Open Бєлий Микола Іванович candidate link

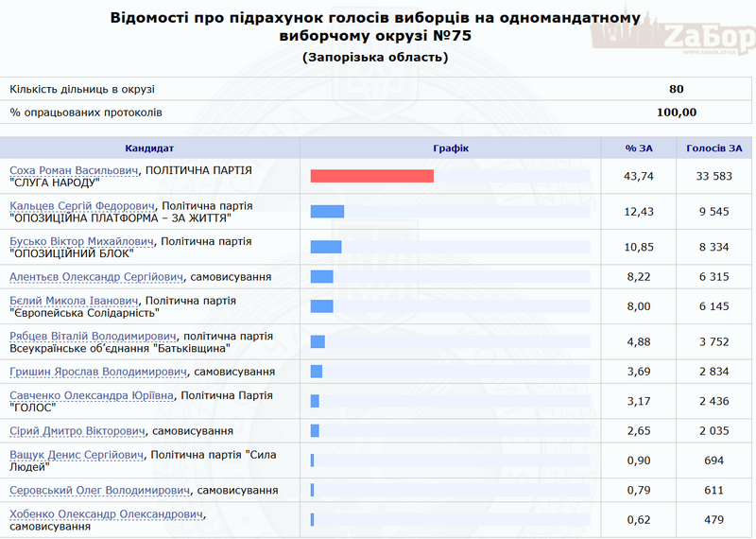[x=75, y=301]
